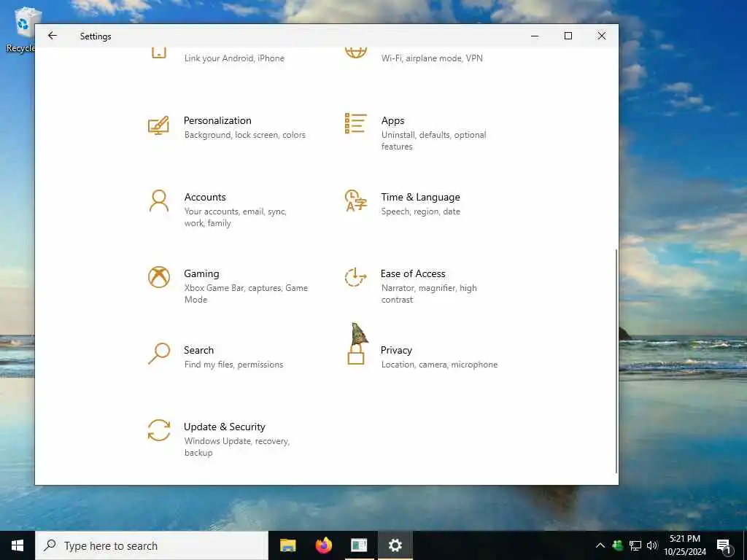The image size is (747, 560).
Task: Click 'Xbox Game Bar, captures' description
Action: point(234,288)
